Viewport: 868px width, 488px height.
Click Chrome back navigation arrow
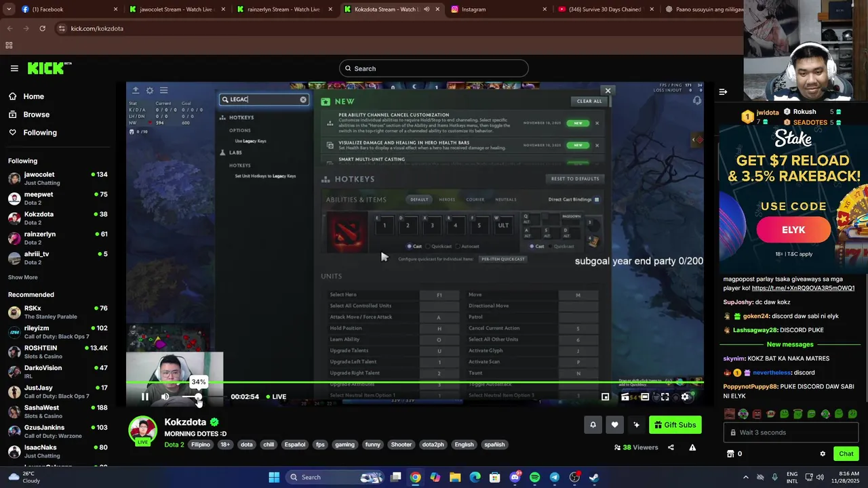[x=9, y=28]
